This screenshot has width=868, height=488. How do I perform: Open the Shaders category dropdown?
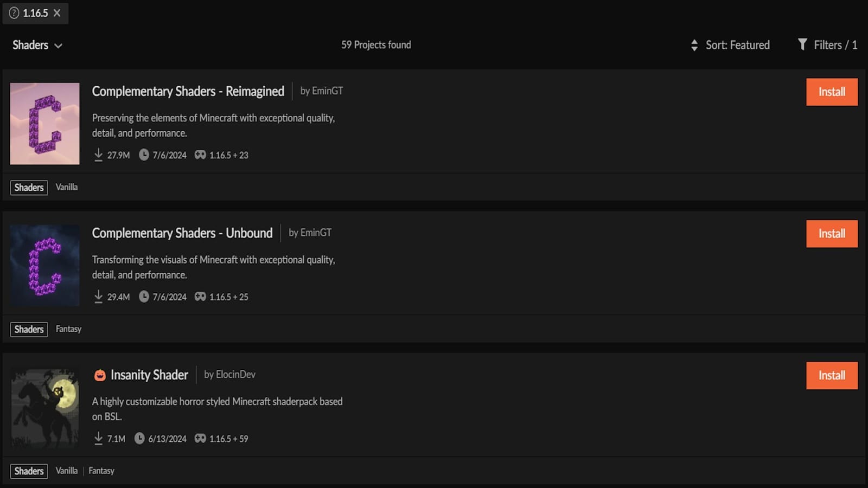pyautogui.click(x=37, y=45)
